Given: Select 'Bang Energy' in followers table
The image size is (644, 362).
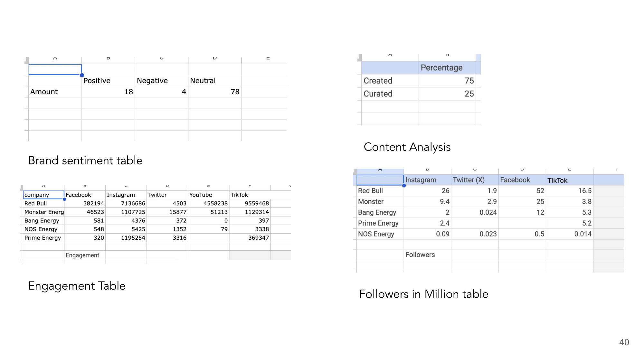Looking at the screenshot, I should tap(380, 212).
